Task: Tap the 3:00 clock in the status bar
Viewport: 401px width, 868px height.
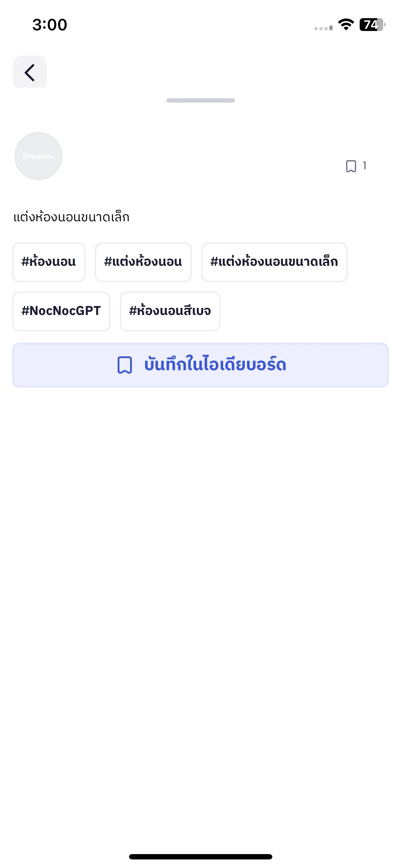Action: pos(50,25)
